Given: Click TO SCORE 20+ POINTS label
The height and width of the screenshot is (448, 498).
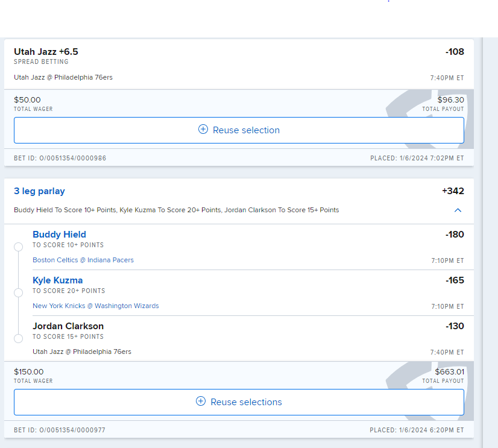Looking at the screenshot, I should [x=69, y=291].
